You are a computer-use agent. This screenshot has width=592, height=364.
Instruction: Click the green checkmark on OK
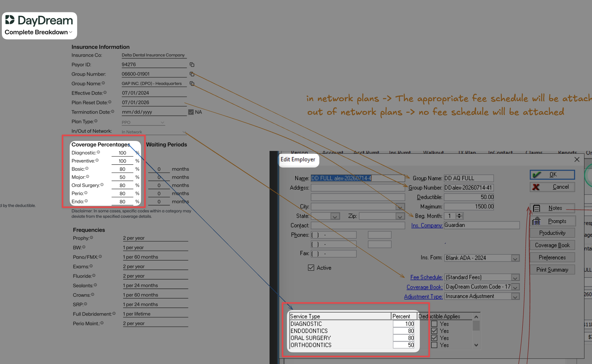tap(536, 175)
